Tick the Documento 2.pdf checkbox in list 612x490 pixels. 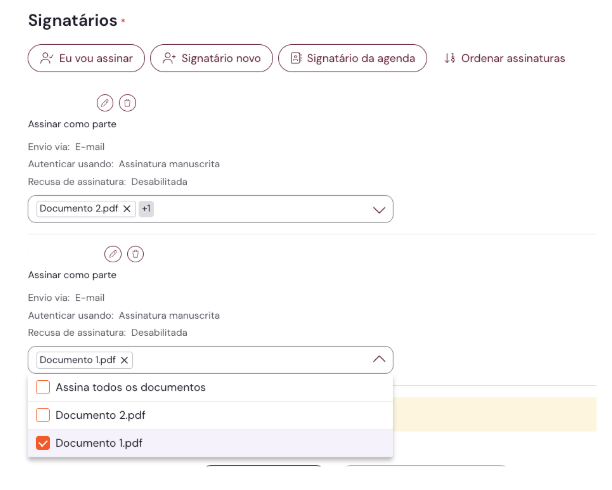(43, 415)
